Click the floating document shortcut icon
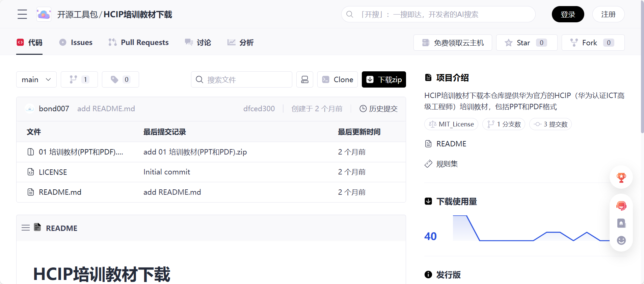 [x=621, y=223]
